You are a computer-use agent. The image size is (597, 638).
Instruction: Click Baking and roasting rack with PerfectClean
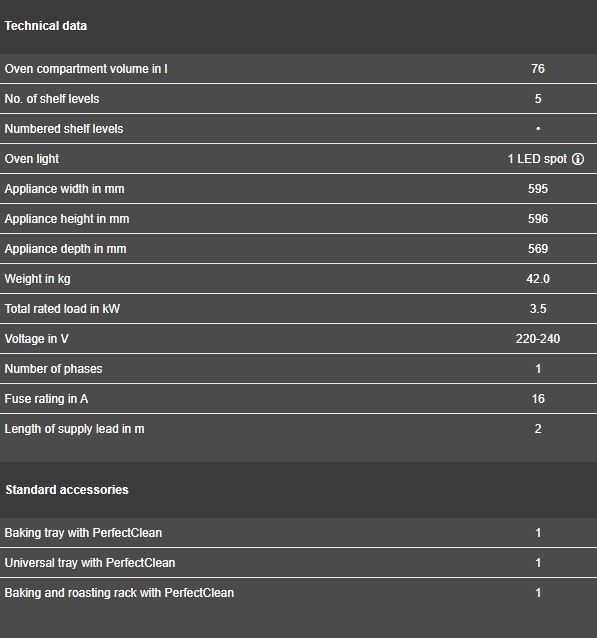tap(119, 593)
